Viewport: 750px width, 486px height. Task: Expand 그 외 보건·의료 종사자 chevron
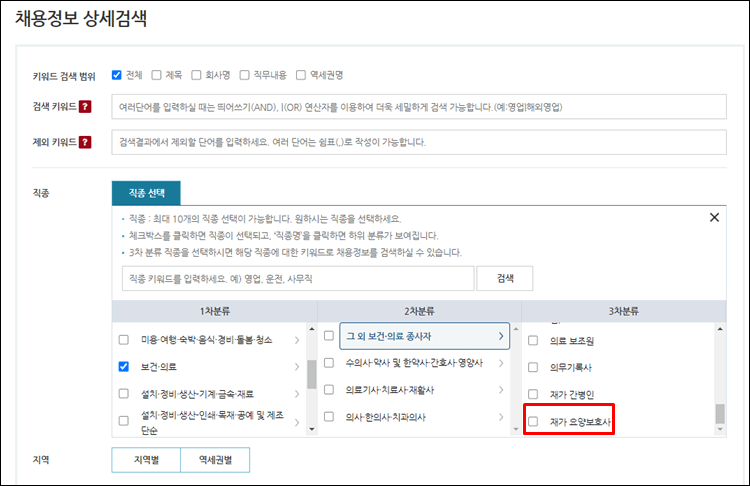(500, 335)
